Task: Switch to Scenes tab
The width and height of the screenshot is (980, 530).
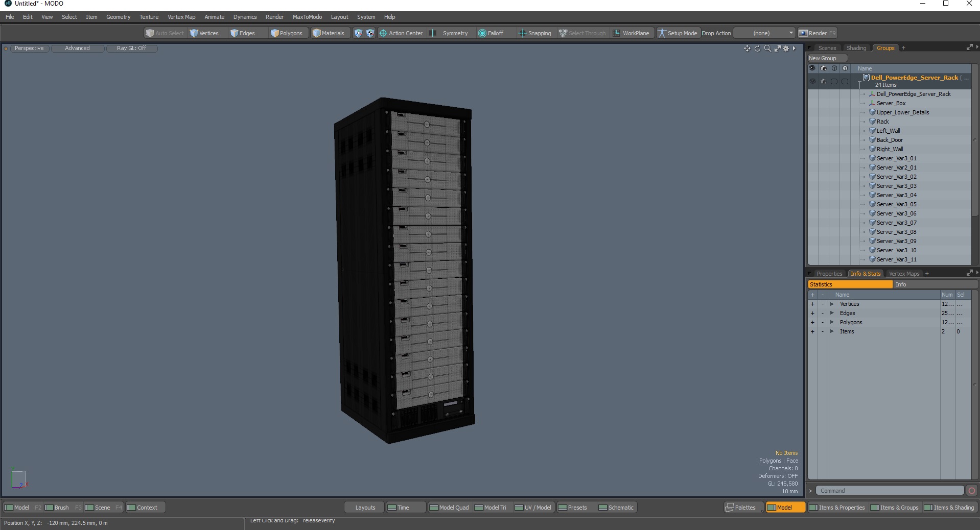Action: pos(827,48)
